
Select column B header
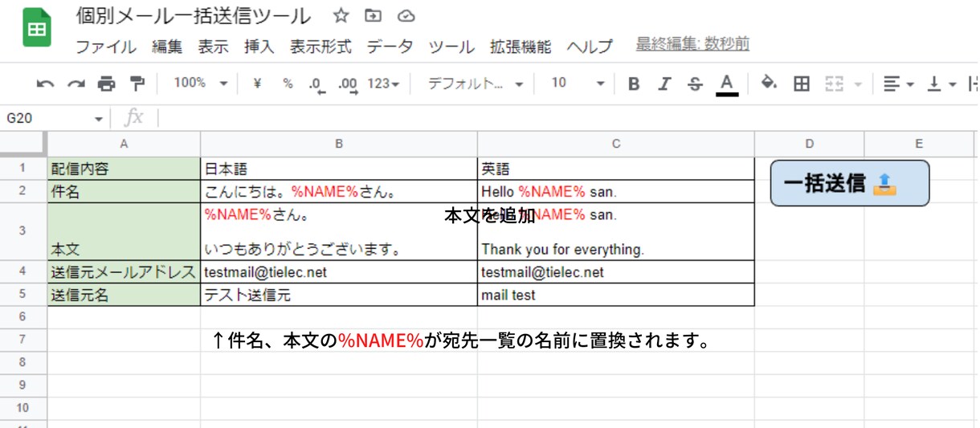pos(339,144)
